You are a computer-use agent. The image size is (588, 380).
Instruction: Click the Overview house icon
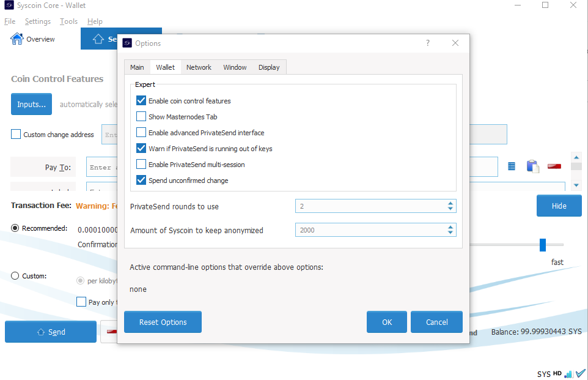[17, 39]
